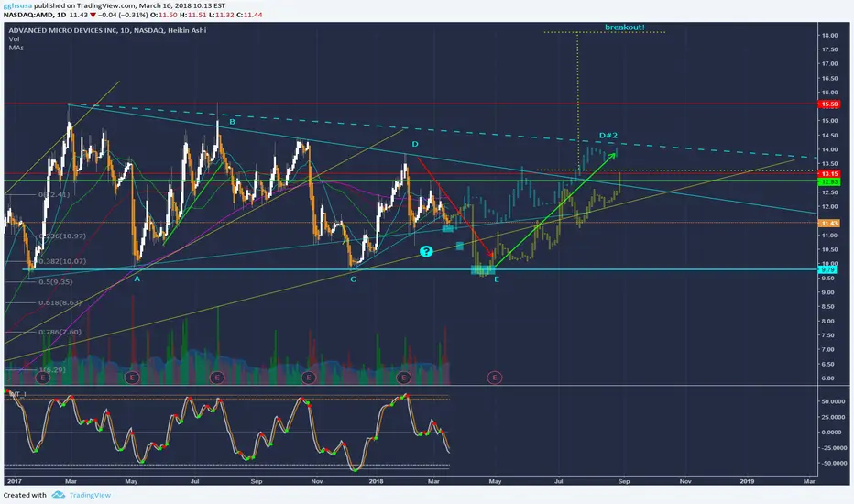
Task: Click the wave label B
Action: (232, 122)
